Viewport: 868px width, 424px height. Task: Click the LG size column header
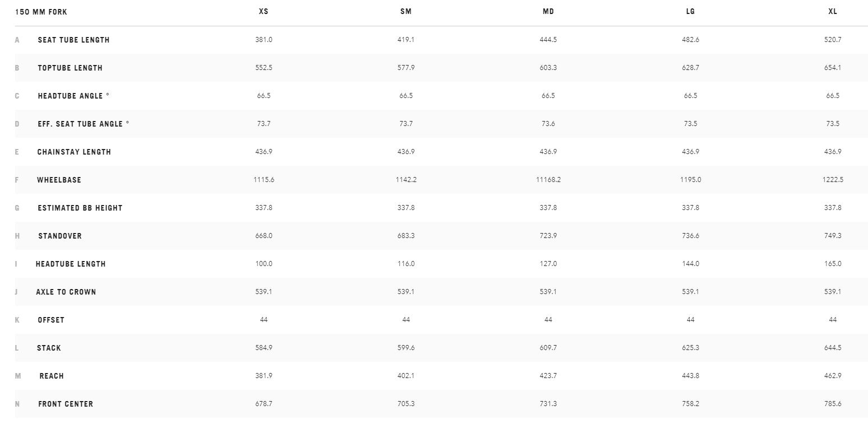click(690, 12)
